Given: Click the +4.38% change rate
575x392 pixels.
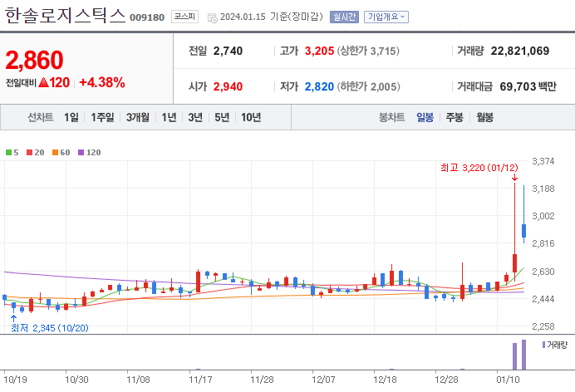Looking at the screenshot, I should 102,82.
